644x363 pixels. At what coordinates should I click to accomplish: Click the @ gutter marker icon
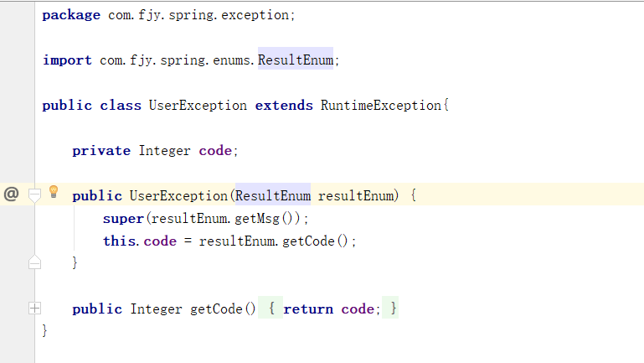(11, 194)
